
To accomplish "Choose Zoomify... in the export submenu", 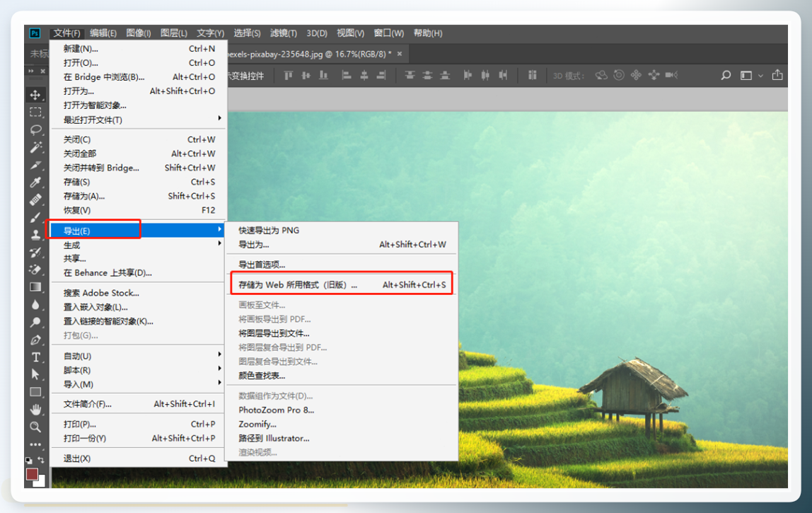I will [x=342, y=424].
